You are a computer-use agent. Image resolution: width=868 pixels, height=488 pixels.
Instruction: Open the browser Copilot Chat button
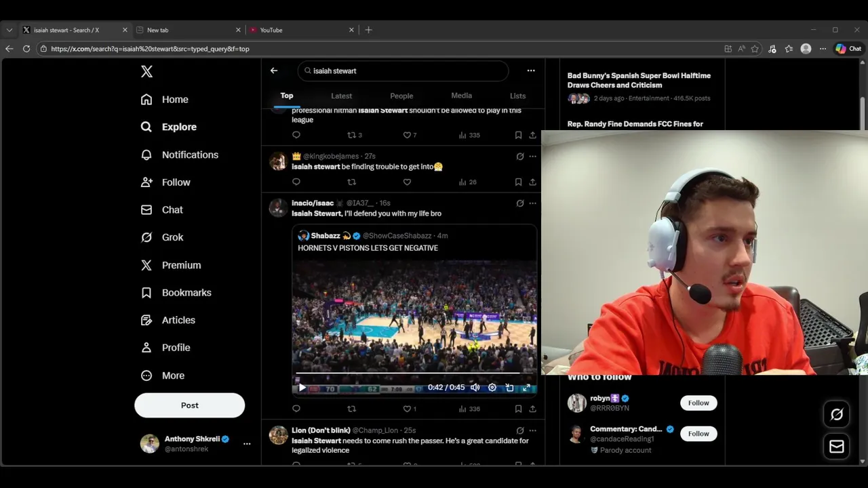coord(848,49)
